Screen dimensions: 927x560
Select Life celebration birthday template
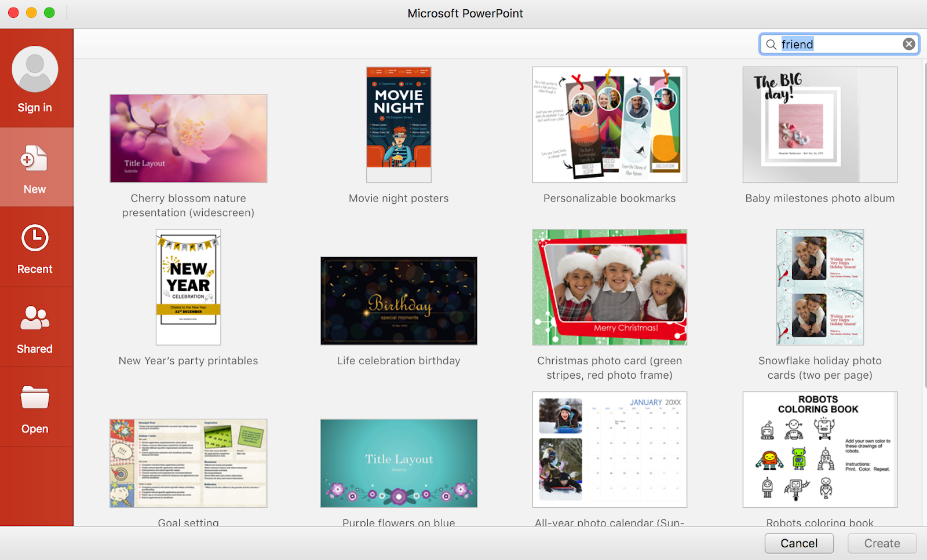(399, 301)
